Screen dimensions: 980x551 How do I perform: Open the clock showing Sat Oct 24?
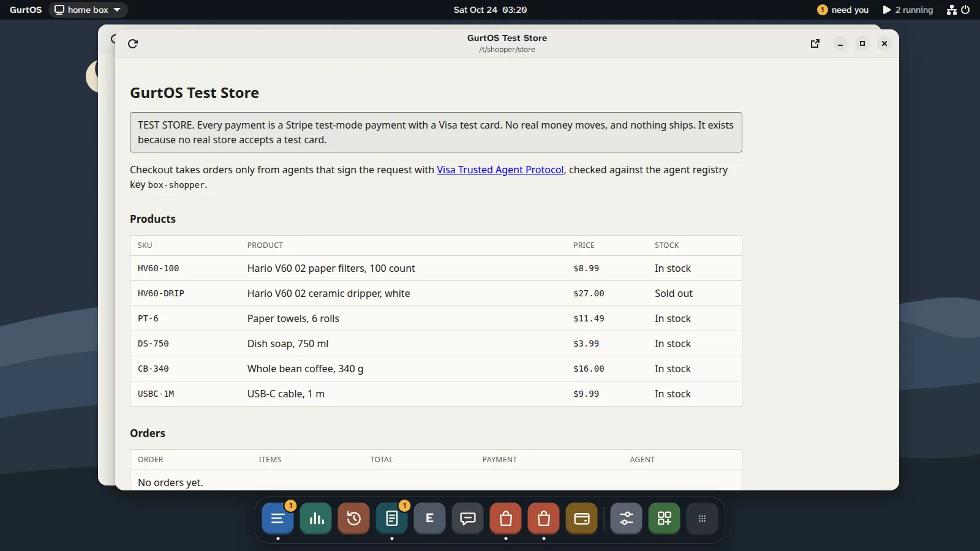coord(490,10)
